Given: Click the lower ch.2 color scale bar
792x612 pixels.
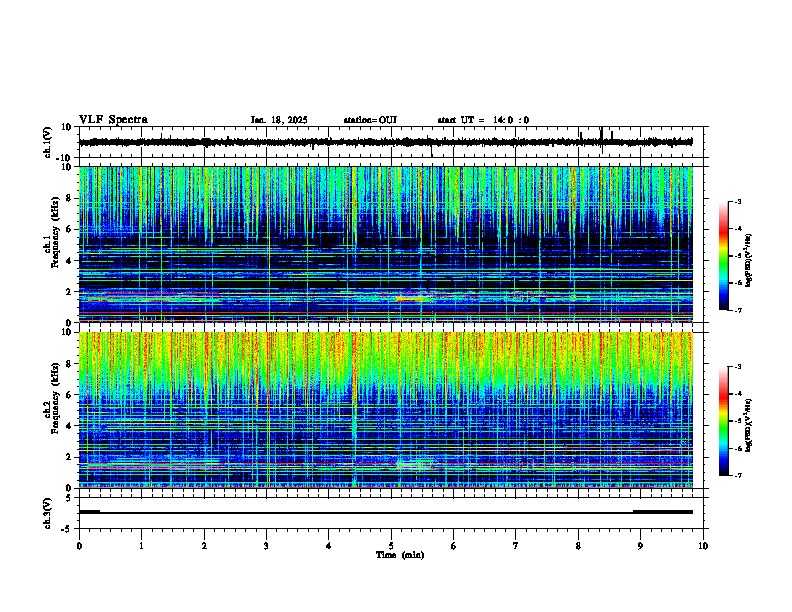Looking at the screenshot, I should click(724, 421).
